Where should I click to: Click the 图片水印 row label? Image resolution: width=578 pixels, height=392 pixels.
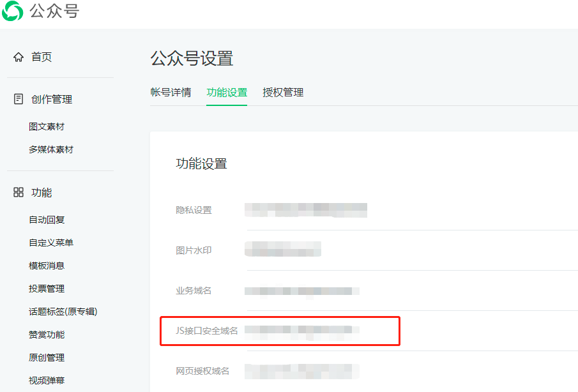point(194,250)
